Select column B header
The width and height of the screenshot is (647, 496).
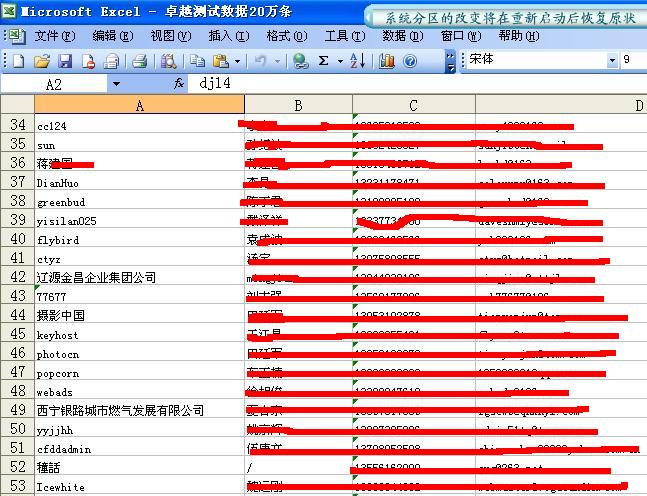pyautogui.click(x=298, y=105)
